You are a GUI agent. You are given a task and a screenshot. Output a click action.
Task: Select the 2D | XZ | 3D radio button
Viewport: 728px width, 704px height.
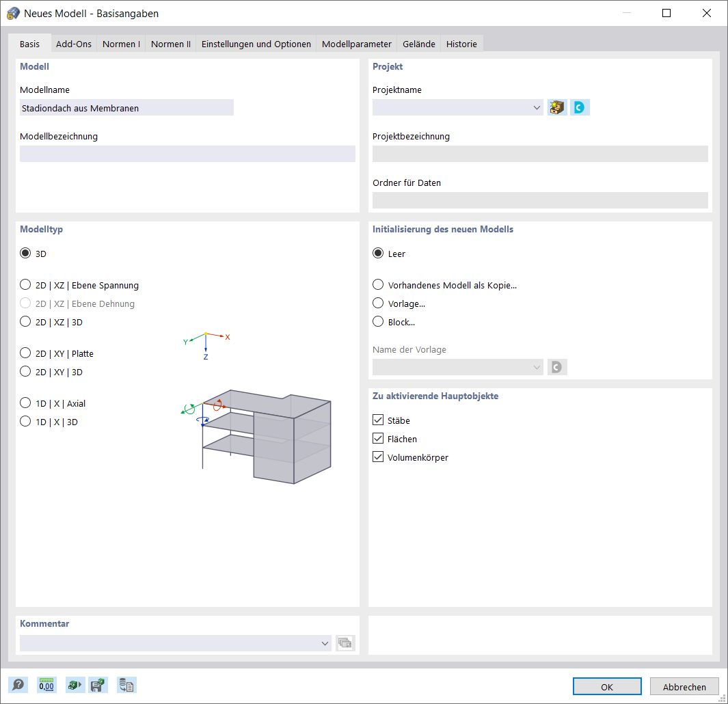tap(25, 321)
